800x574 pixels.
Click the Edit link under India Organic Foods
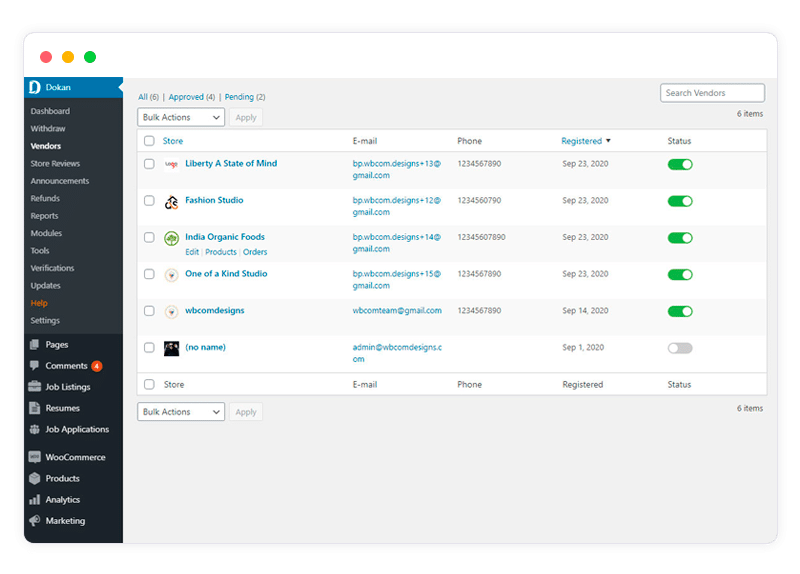tap(192, 252)
